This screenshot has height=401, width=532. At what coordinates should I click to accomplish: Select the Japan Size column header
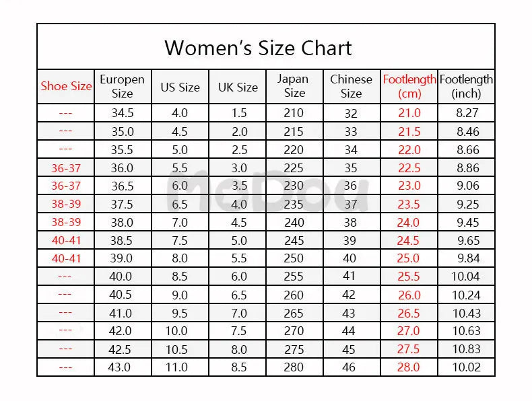pos(293,85)
